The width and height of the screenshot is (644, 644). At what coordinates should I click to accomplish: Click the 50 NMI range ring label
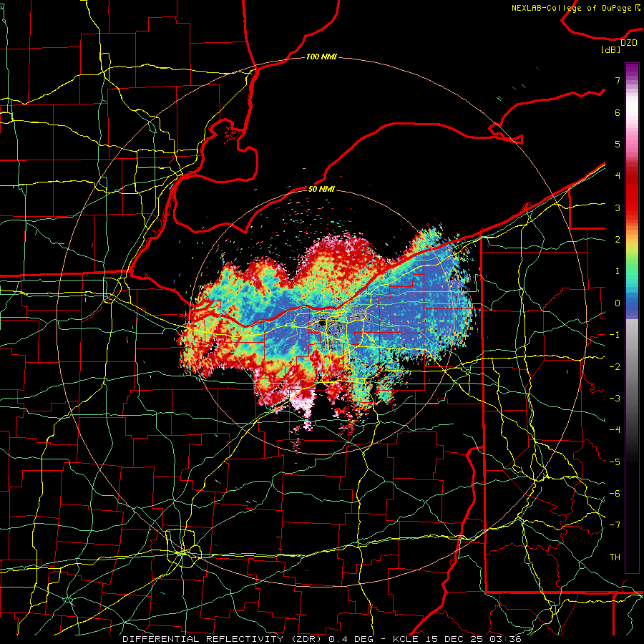(x=321, y=189)
